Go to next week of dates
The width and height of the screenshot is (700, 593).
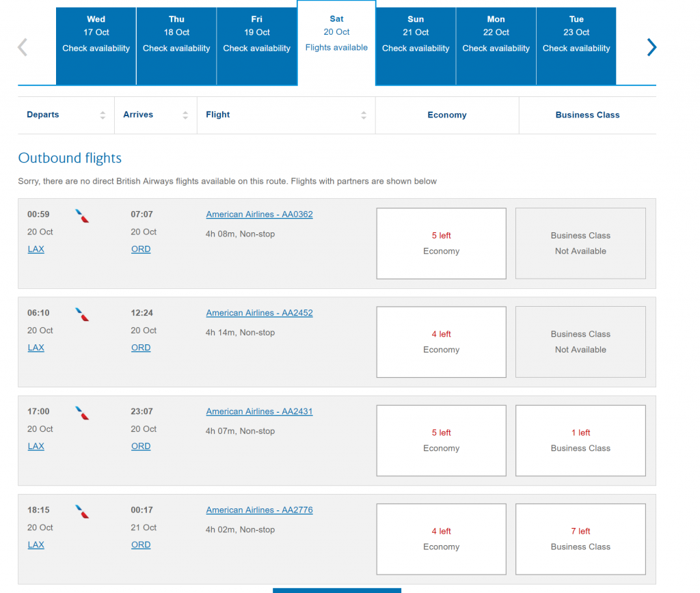point(651,47)
